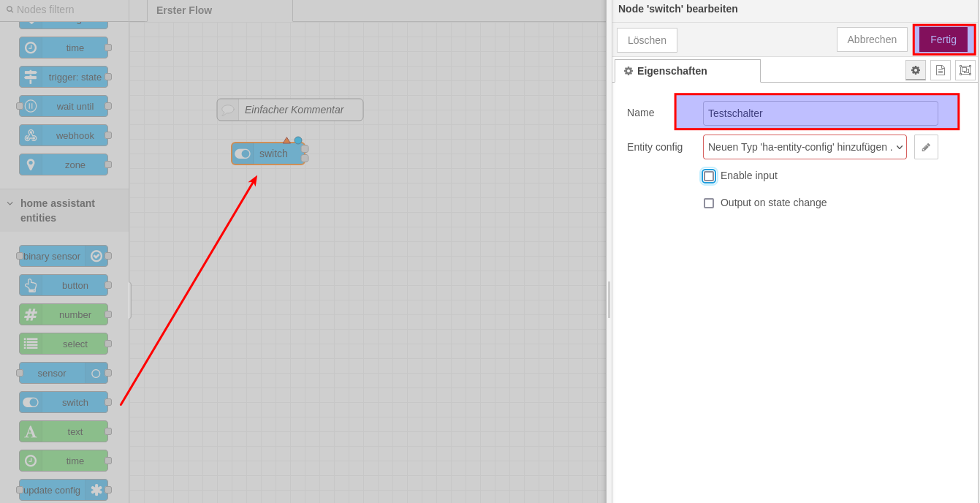Select the zone node pin icon
Image resolution: width=980 pixels, height=503 pixels.
[x=31, y=164]
